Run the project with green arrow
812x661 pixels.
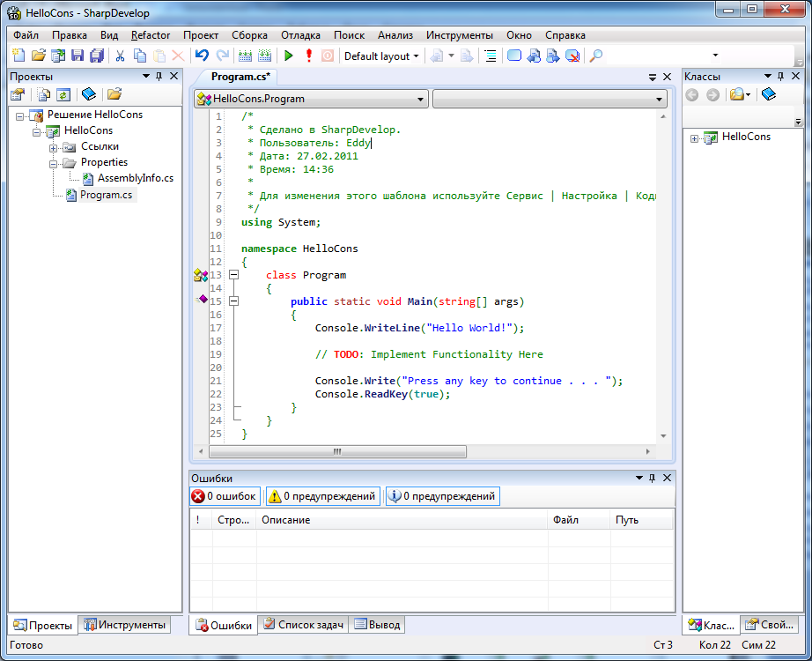[x=289, y=56]
